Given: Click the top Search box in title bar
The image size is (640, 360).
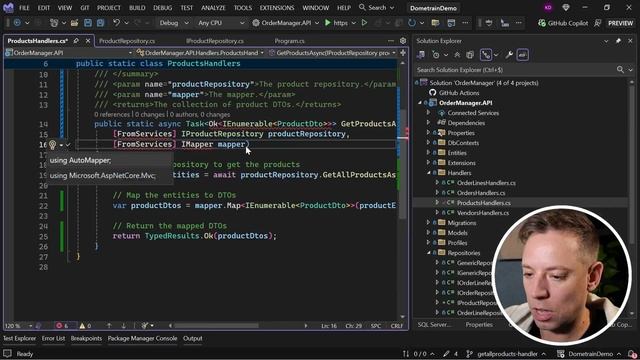Looking at the screenshot, I should [376, 8].
